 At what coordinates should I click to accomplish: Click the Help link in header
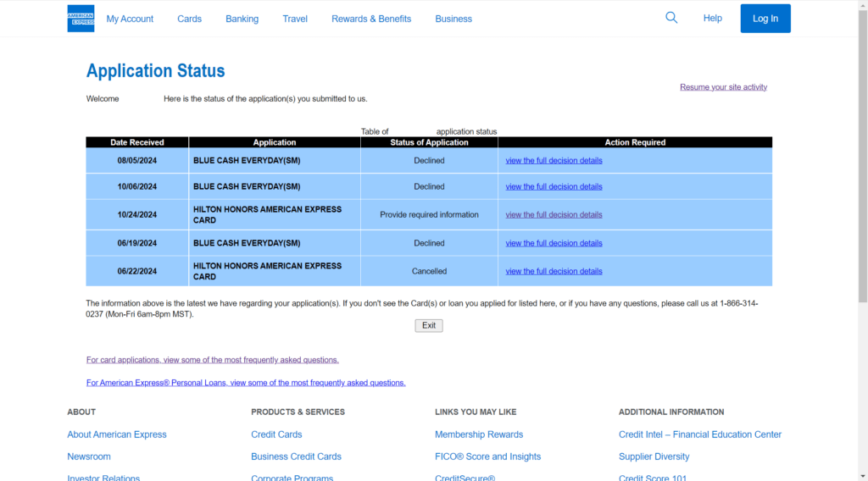coord(712,19)
